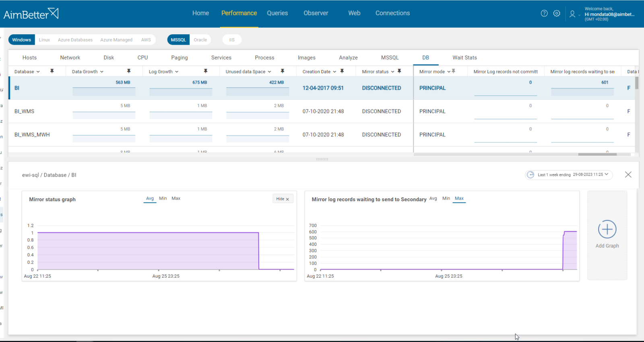
Task: Select the Windows platform filter
Action: [22, 40]
